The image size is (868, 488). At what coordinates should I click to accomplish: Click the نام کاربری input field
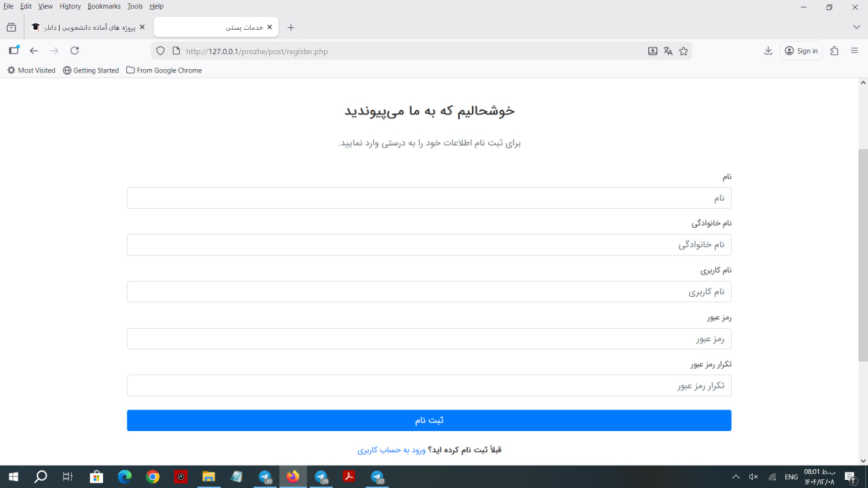(x=429, y=291)
